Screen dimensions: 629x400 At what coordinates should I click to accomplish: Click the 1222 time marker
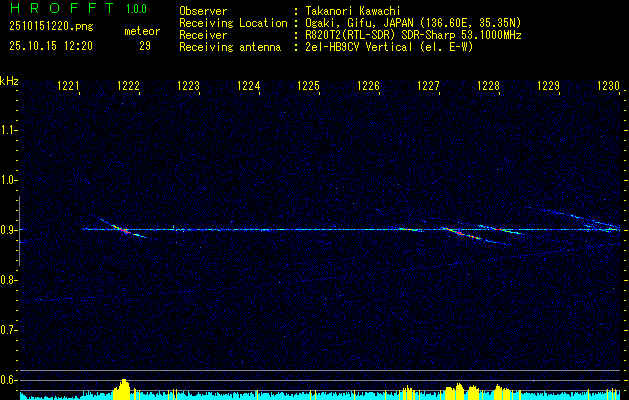(x=128, y=85)
